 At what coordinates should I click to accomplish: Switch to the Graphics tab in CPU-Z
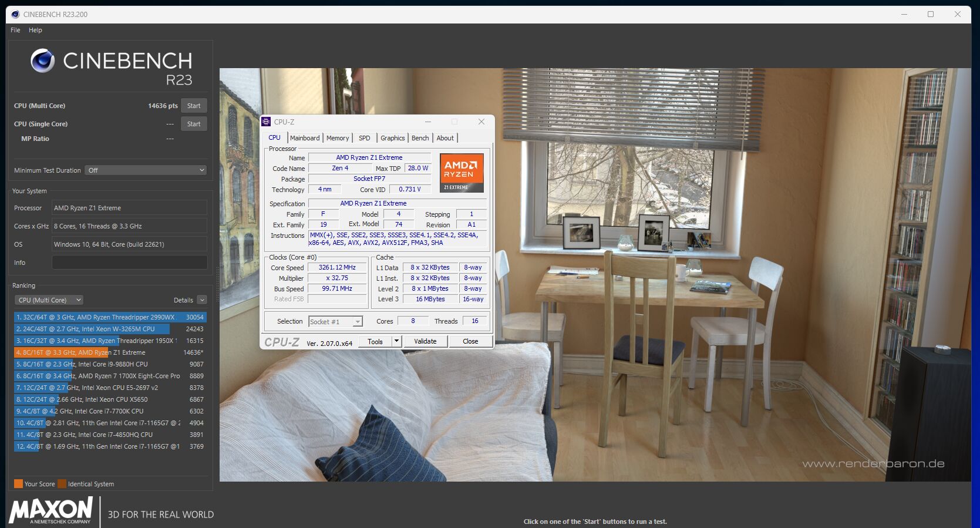[x=392, y=138]
